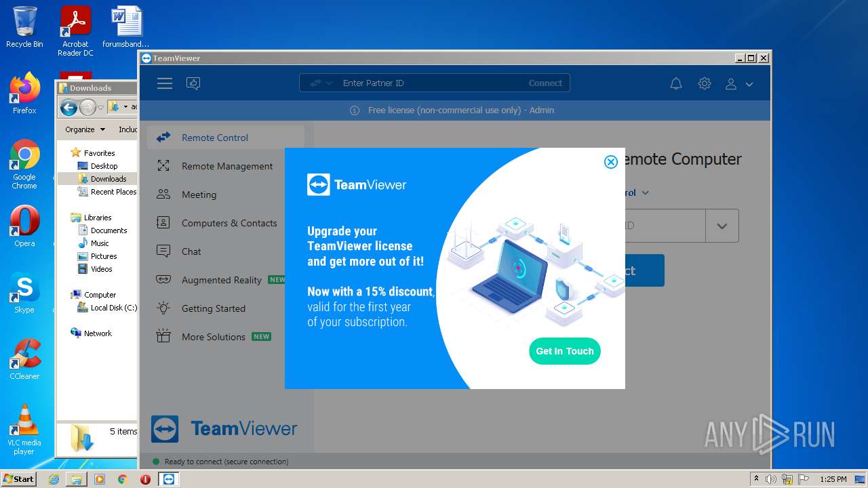
Task: Select Favorites in Explorer tree
Action: click(99, 153)
